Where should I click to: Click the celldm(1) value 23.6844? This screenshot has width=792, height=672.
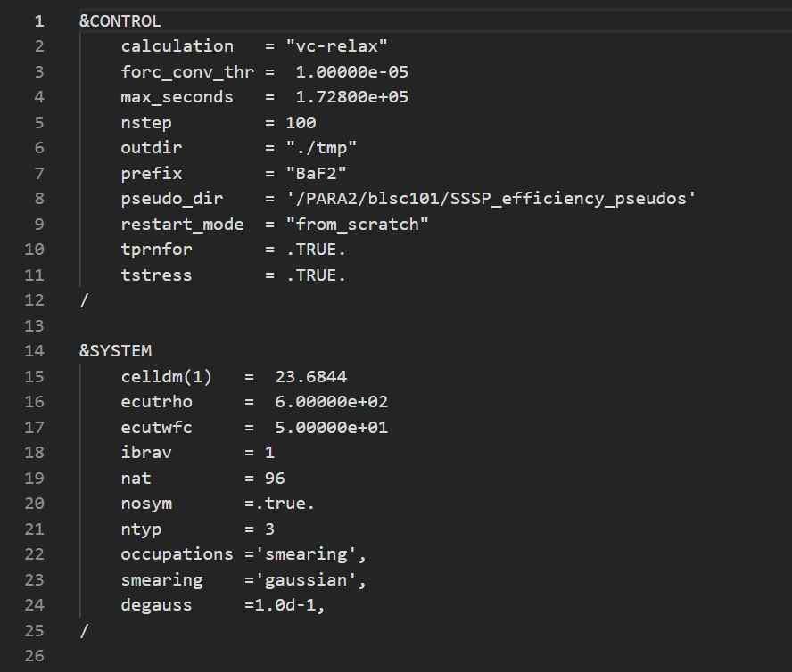tap(311, 377)
